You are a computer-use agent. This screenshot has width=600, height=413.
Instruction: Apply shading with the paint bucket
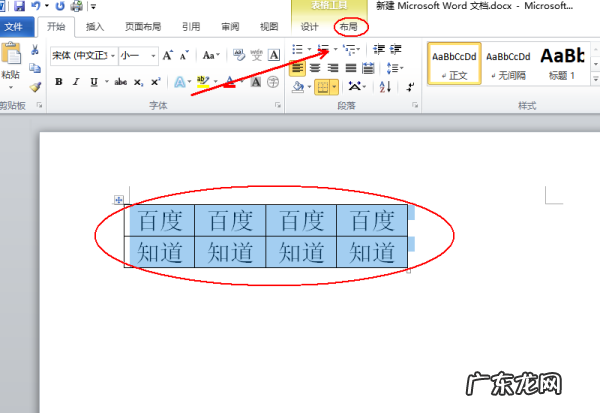pos(298,87)
